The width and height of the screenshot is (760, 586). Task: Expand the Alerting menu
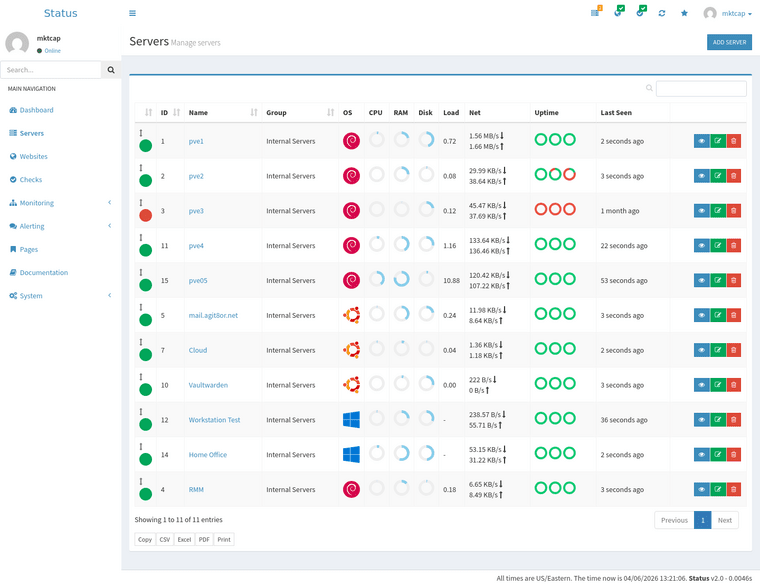[x=60, y=226]
